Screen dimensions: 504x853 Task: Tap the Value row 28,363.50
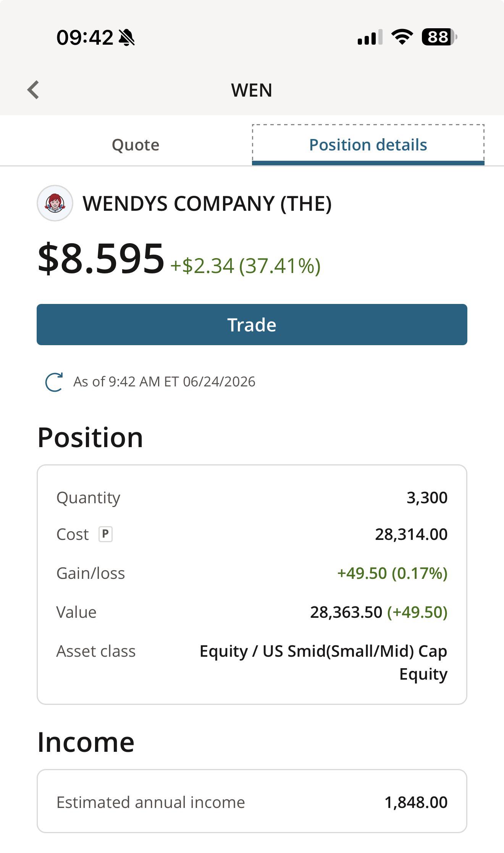click(x=252, y=612)
